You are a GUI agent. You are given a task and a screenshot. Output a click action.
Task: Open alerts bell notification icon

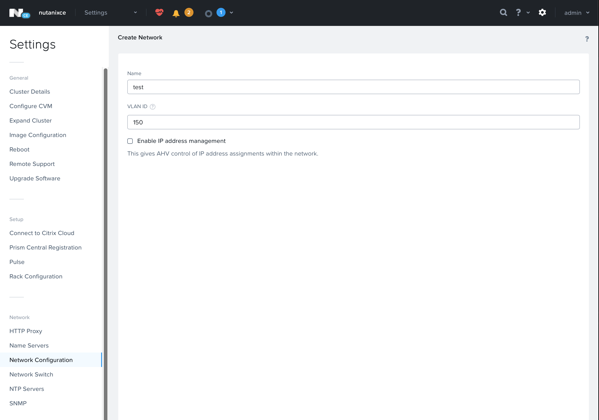176,13
